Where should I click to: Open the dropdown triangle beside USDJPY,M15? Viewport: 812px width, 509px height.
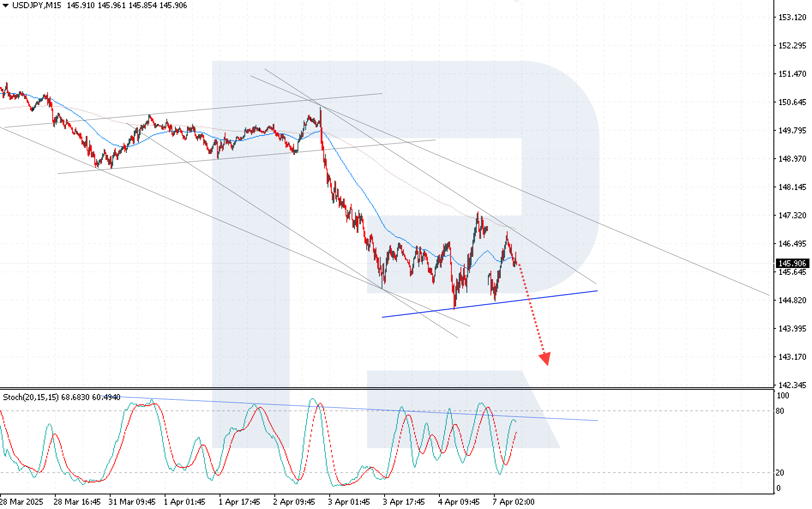point(5,6)
